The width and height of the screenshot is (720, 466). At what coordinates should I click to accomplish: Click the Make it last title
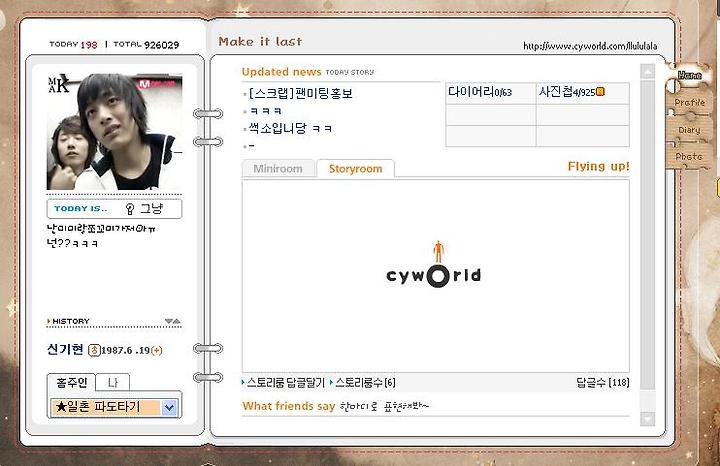click(x=260, y=41)
